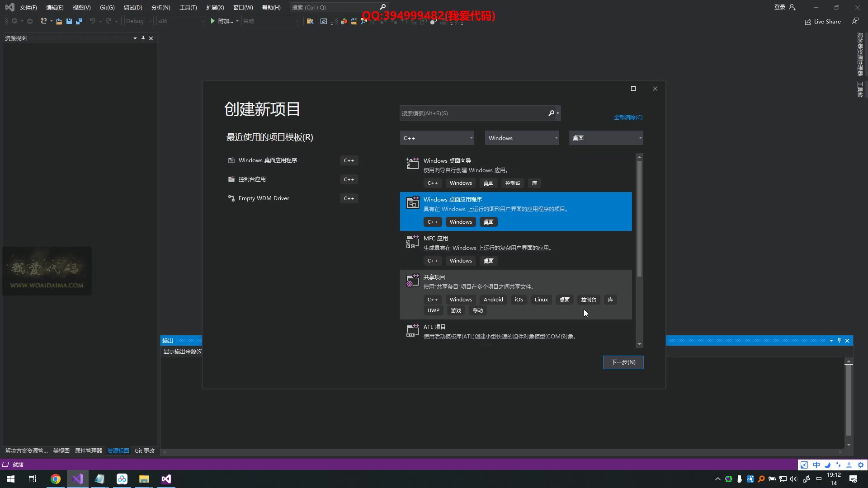Pin the 资源视图 panel with pushpin icon
The width and height of the screenshot is (868, 488).
143,38
